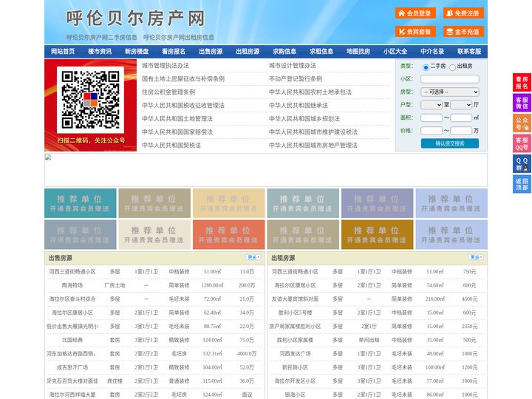Open the 求租信息 navigation item
The height and width of the screenshot is (399, 532).
click(321, 52)
